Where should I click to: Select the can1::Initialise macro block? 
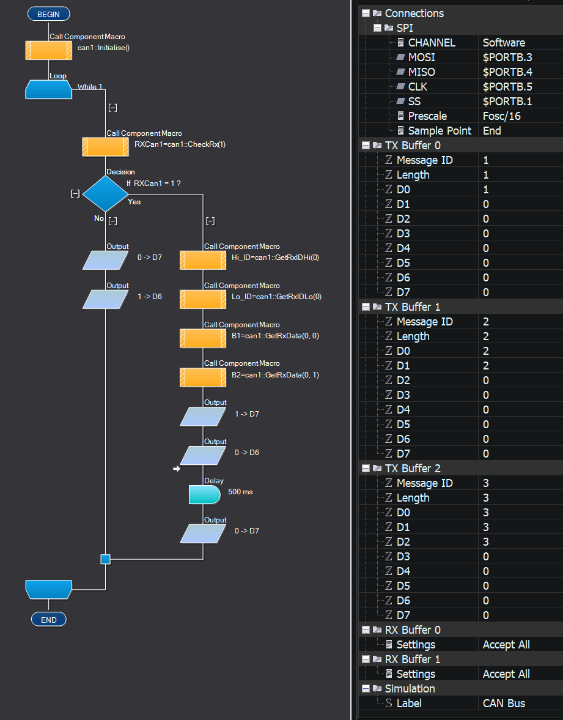point(48,51)
